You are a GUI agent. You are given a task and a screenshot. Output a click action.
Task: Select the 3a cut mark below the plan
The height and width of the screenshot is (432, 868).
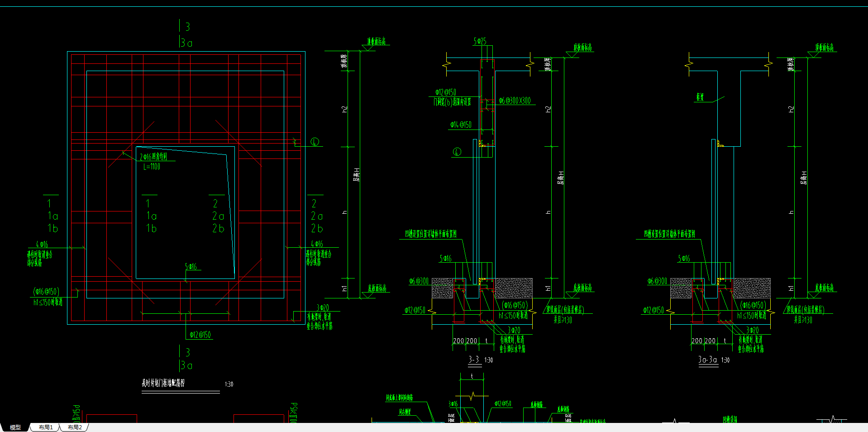click(x=186, y=365)
